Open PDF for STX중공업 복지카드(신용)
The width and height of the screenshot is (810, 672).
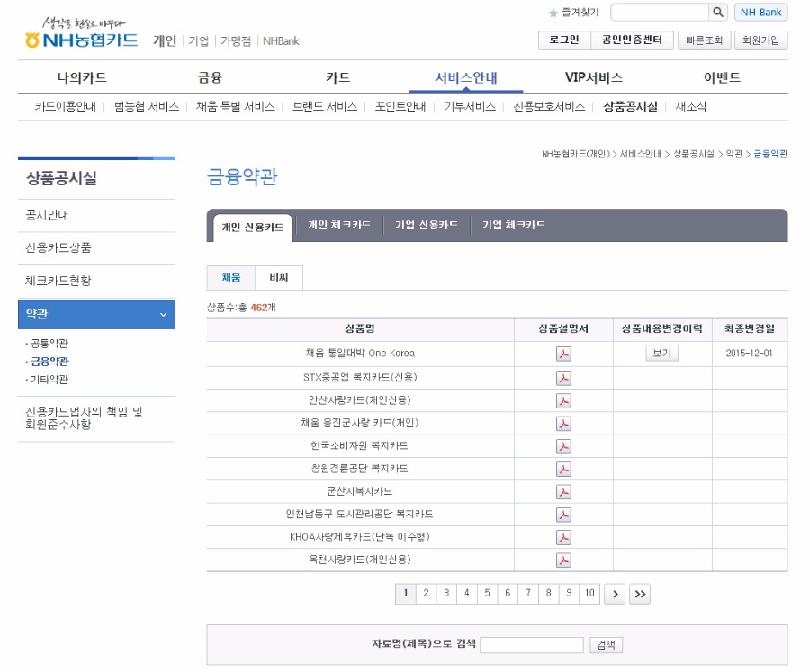[x=563, y=377]
